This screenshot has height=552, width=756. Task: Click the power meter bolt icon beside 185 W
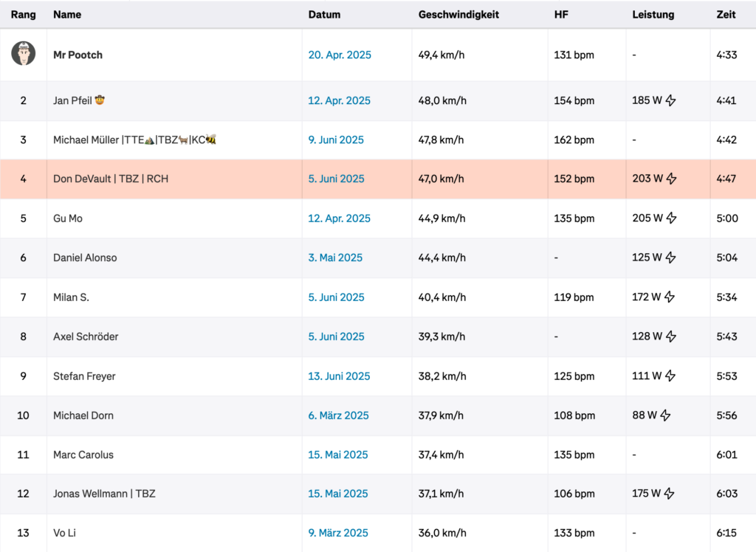(670, 100)
